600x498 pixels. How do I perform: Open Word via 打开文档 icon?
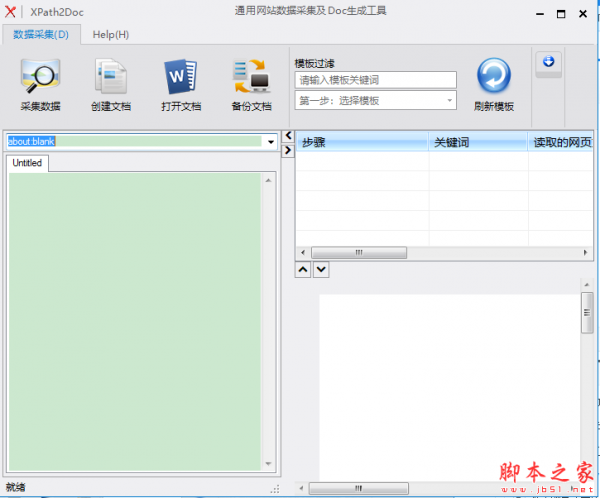pyautogui.click(x=181, y=77)
